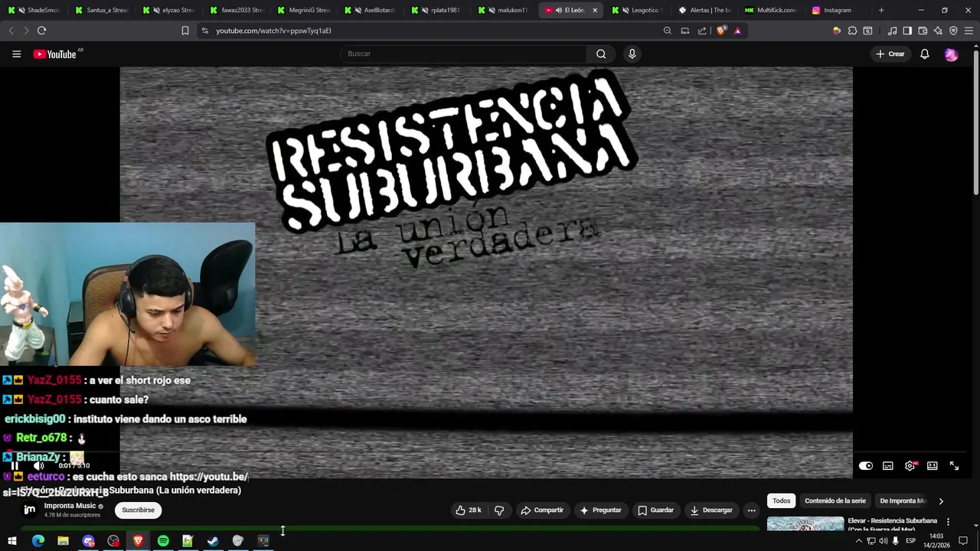Save video with Guardar button
980x551 pixels.
tap(655, 510)
